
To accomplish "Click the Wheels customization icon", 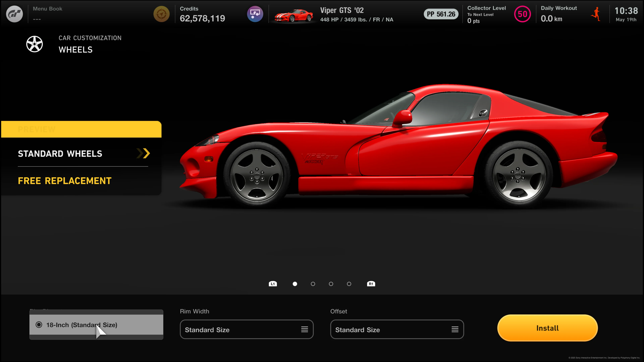I will coord(35,44).
